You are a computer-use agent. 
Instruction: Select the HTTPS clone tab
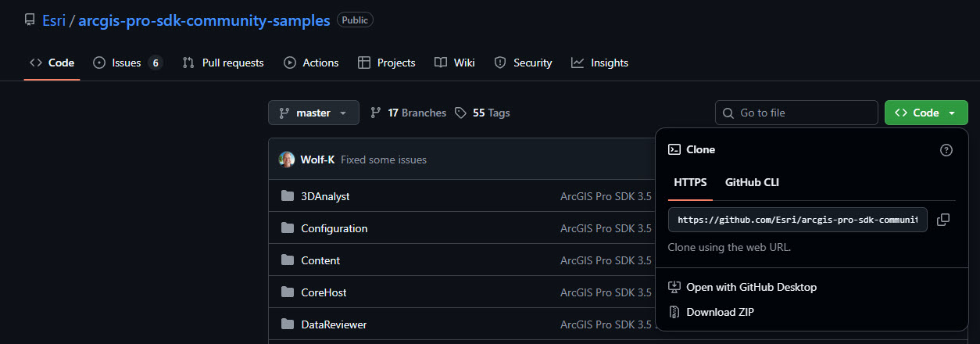[x=690, y=182]
